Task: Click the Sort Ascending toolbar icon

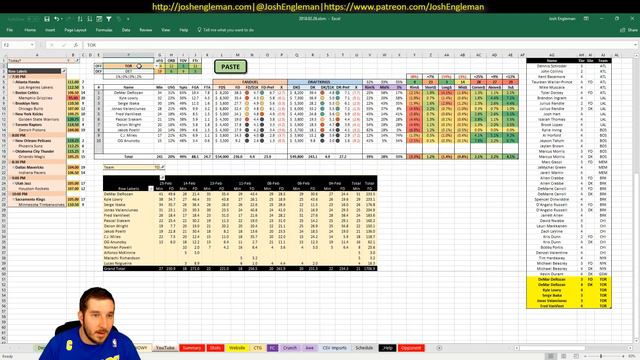Action: (x=80, y=19)
